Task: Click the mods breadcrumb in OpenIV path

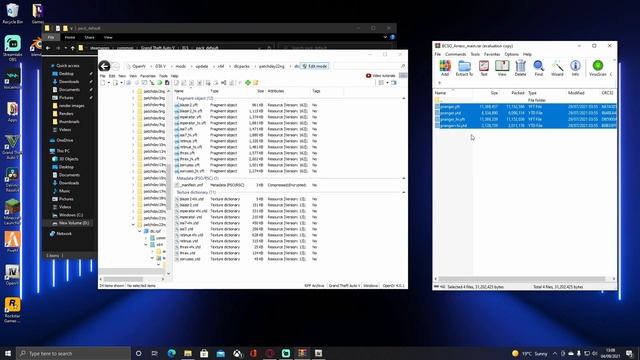Action: coord(180,66)
